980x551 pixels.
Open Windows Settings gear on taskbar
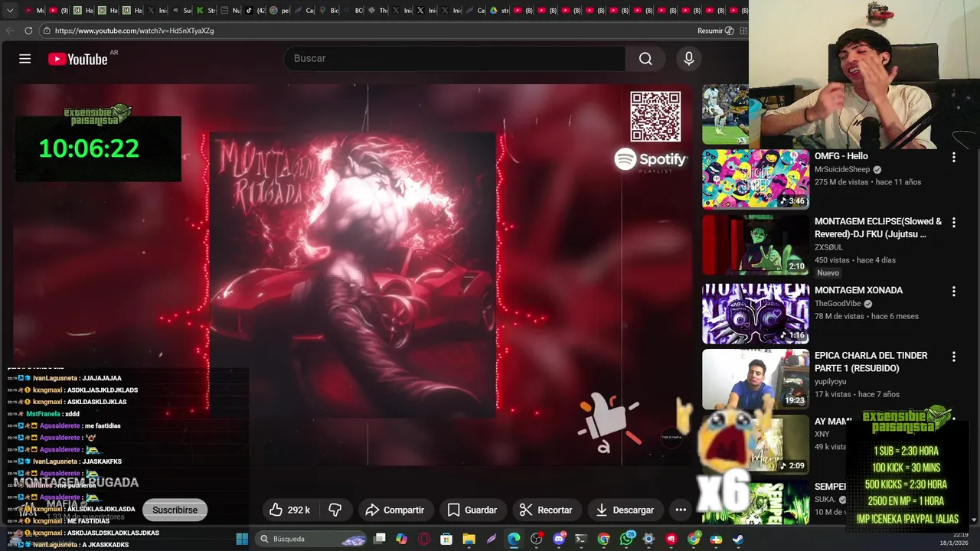pos(648,539)
